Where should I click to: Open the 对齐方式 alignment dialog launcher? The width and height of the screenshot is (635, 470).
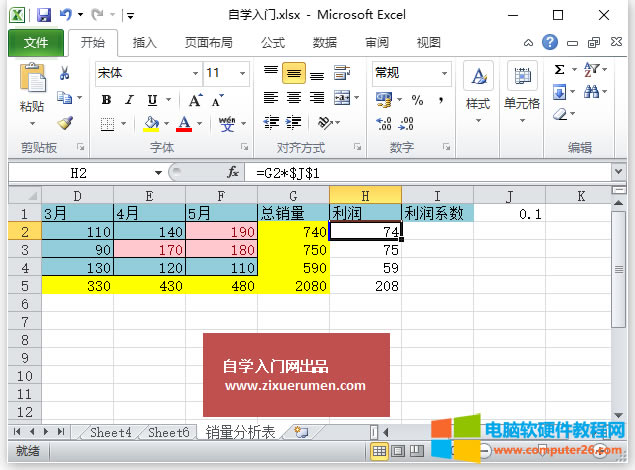pyautogui.click(x=357, y=147)
